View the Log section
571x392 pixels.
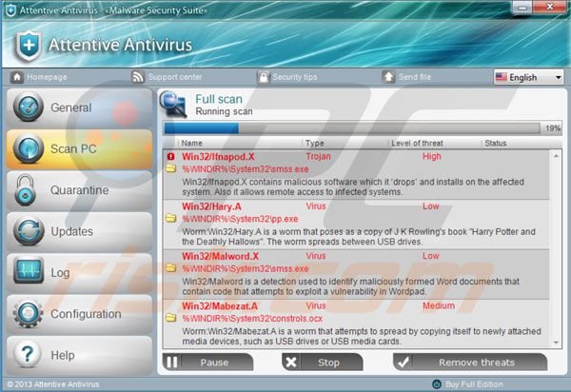(x=79, y=273)
